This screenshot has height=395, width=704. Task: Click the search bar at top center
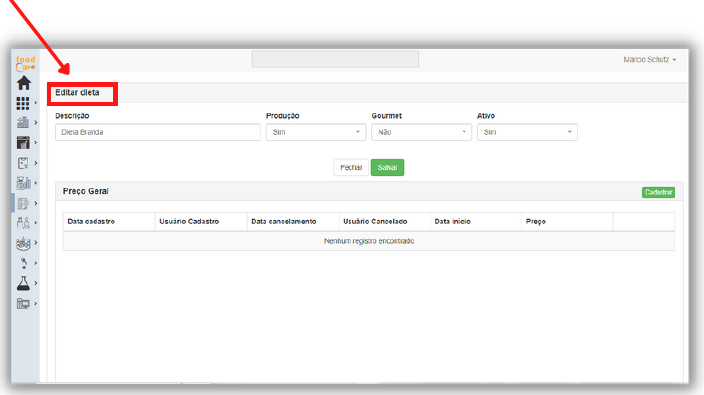tap(335, 59)
